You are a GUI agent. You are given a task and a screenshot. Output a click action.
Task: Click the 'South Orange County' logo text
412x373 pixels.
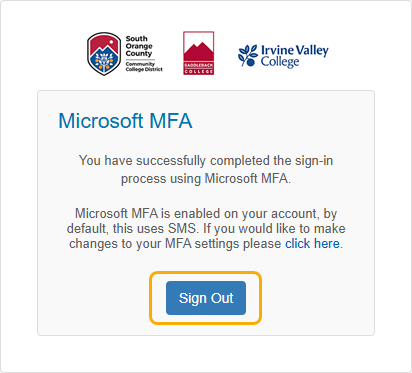tap(139, 46)
